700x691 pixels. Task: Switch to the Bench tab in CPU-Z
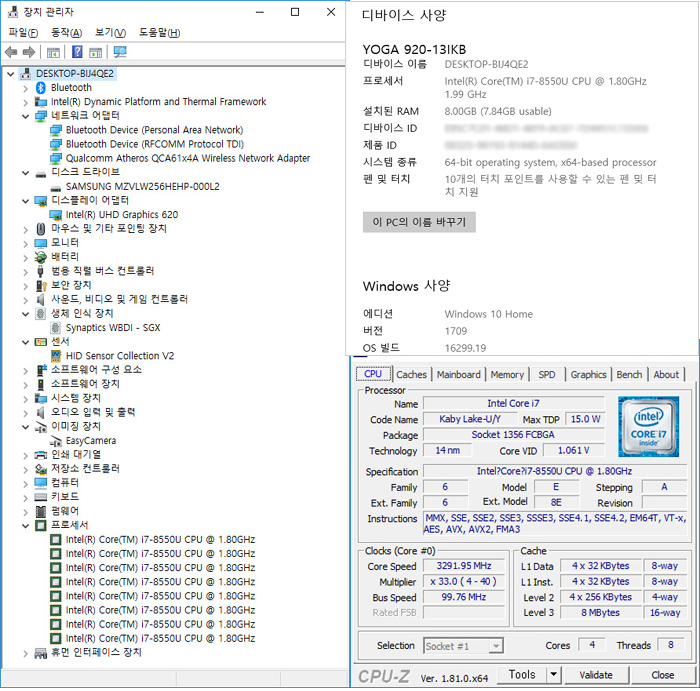tap(629, 375)
